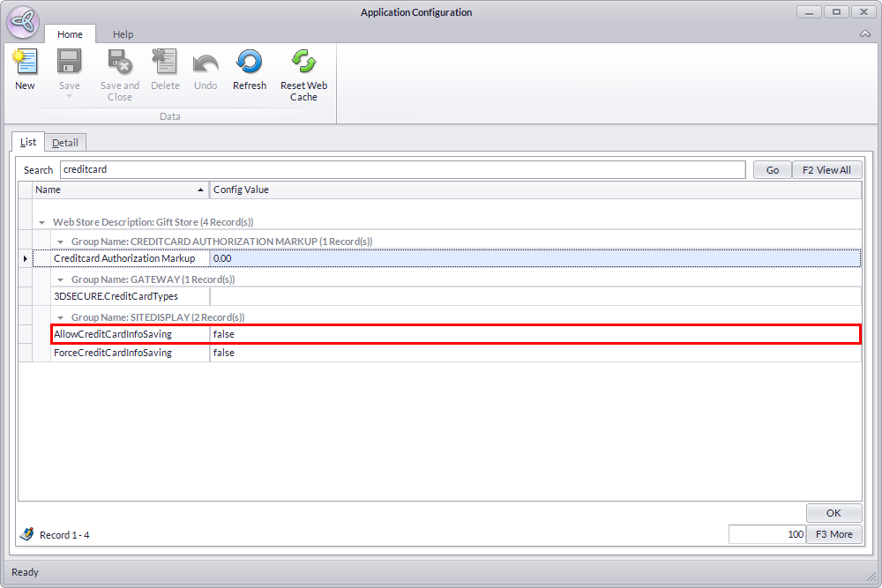
Task: Click the Search field containing creditcard
Action: [403, 169]
